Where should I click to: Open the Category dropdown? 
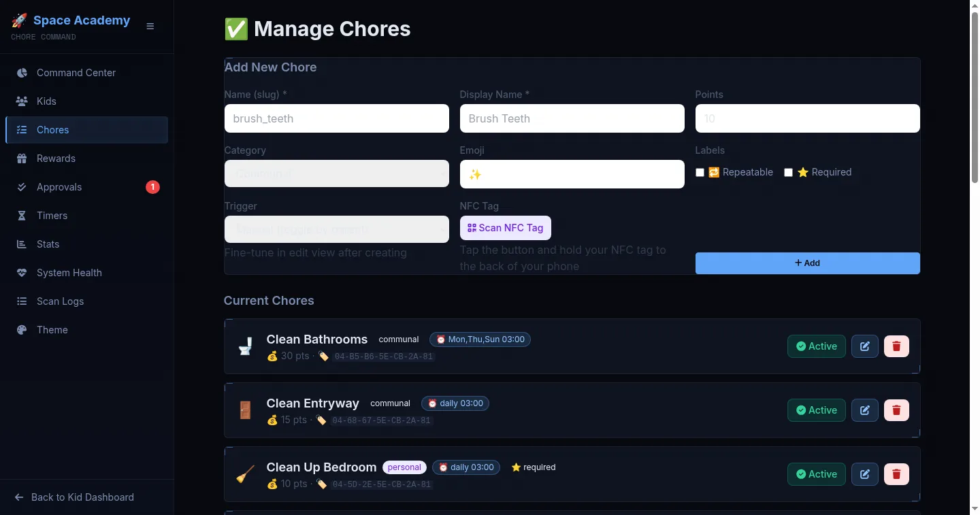[x=337, y=173]
